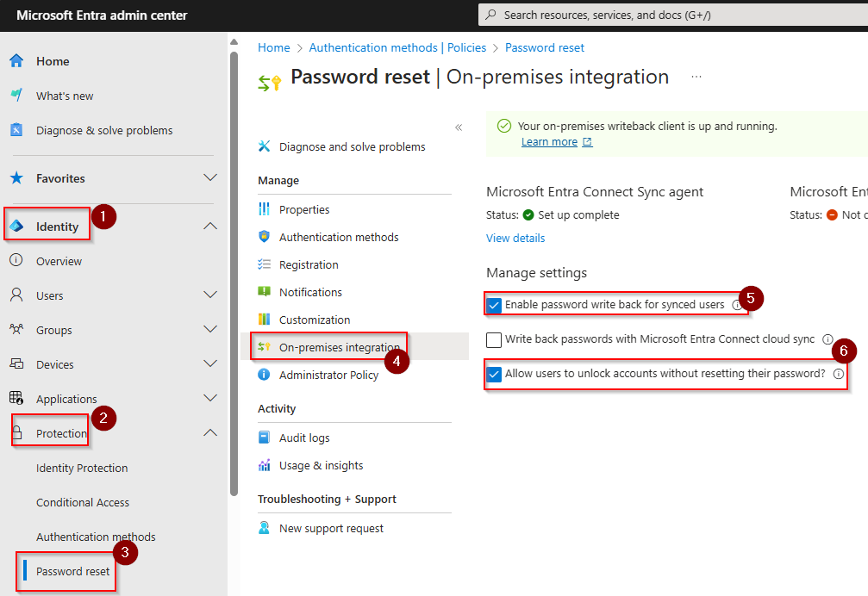Check Write back passwords with cloud sync
The image size is (868, 596).
point(494,339)
